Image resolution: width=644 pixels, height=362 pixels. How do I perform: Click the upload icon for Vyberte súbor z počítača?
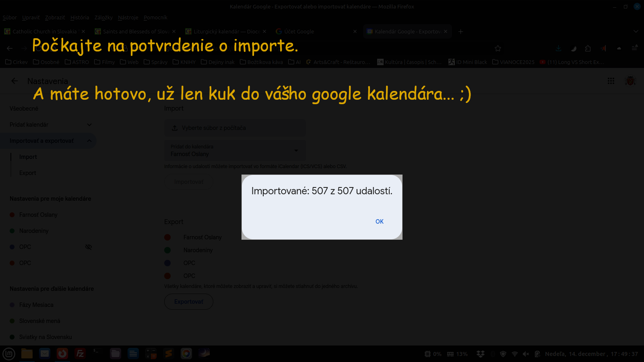pos(175,128)
